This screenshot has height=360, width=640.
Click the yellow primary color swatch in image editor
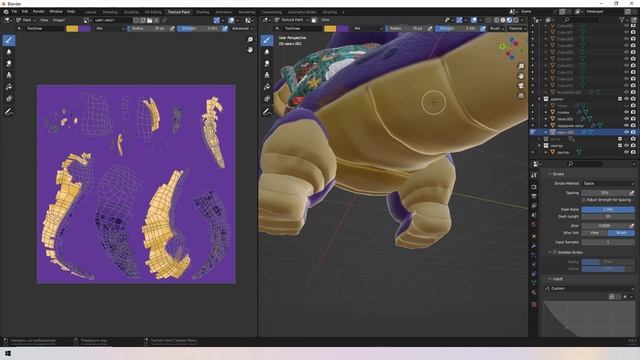pos(72,29)
